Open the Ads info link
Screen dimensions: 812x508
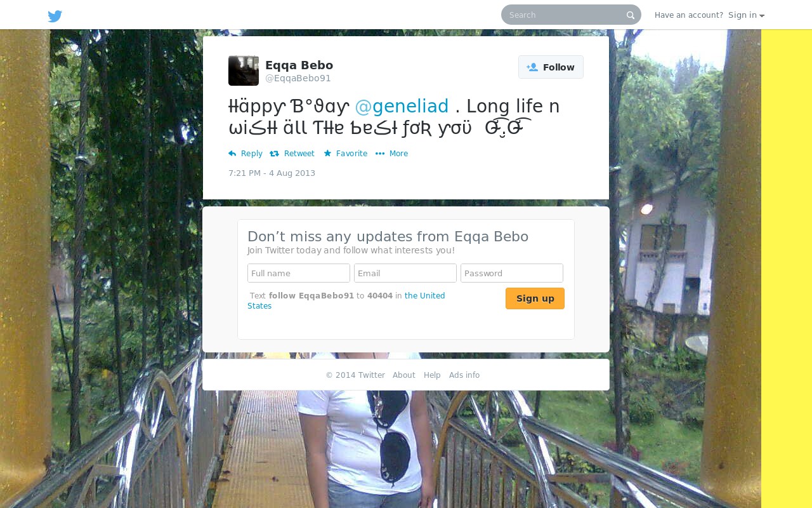click(464, 375)
